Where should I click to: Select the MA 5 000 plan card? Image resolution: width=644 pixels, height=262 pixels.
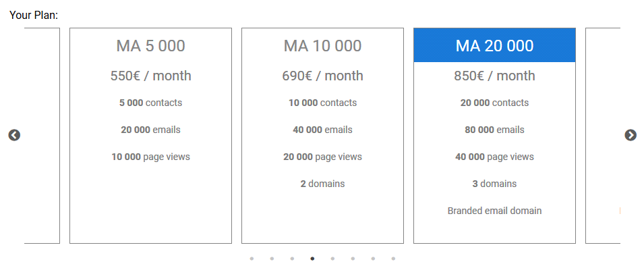click(151, 136)
